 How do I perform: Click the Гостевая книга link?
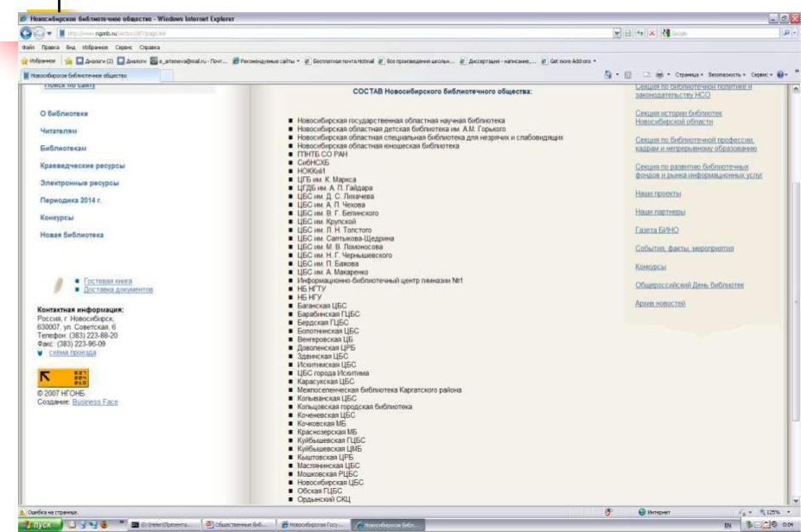(x=108, y=281)
